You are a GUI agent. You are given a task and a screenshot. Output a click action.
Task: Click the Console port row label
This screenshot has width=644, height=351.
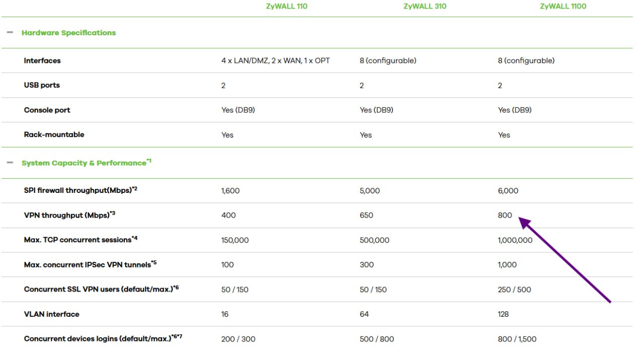point(47,110)
